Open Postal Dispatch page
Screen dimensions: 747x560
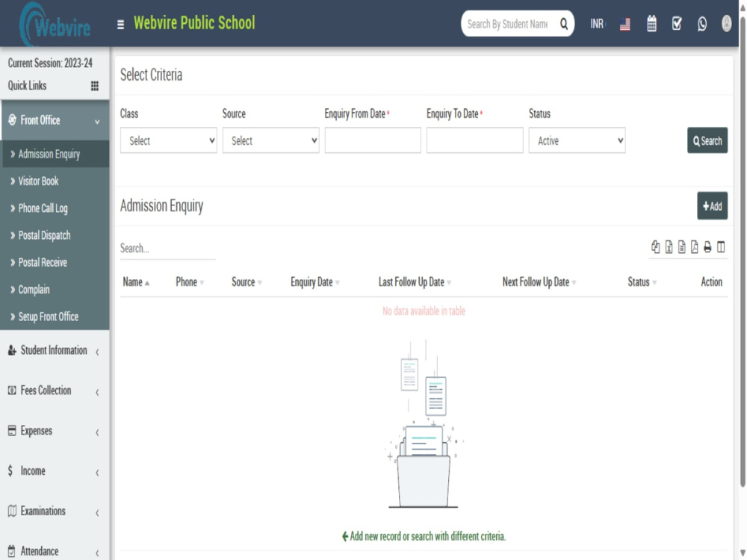[56, 235]
